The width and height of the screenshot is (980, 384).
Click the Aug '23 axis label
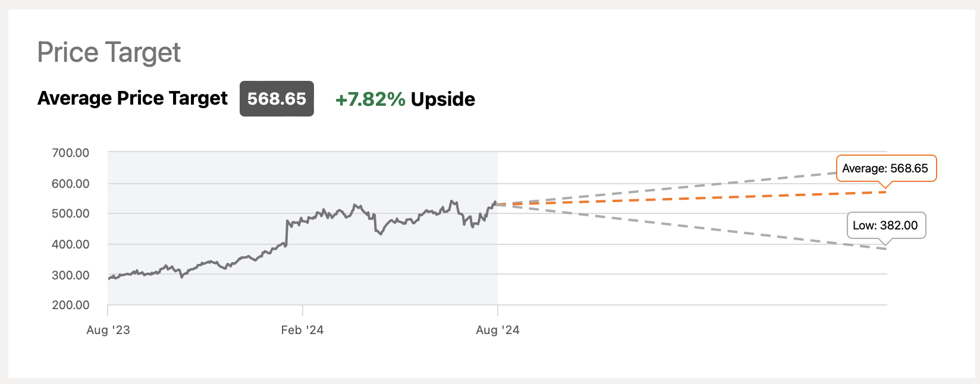[x=108, y=331]
